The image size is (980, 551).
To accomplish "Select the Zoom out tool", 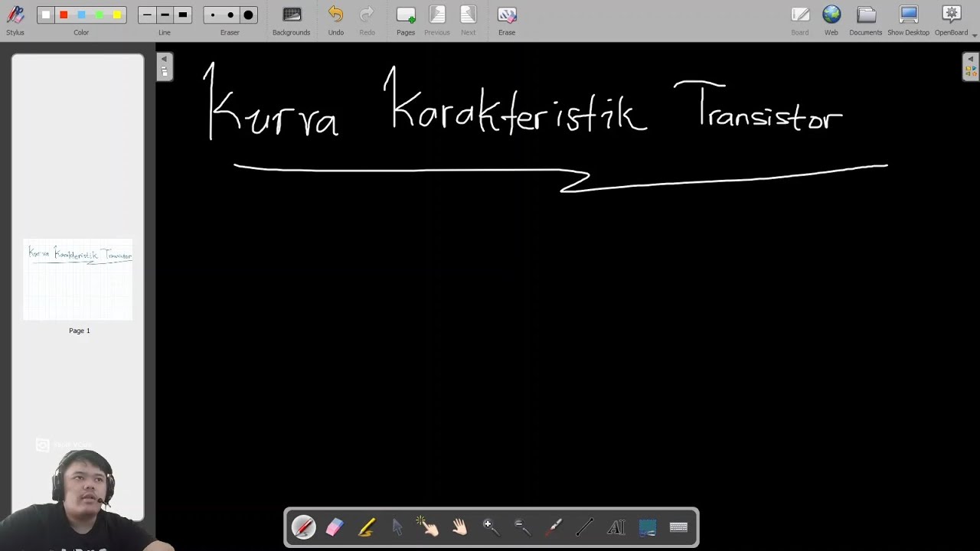I will (522, 527).
